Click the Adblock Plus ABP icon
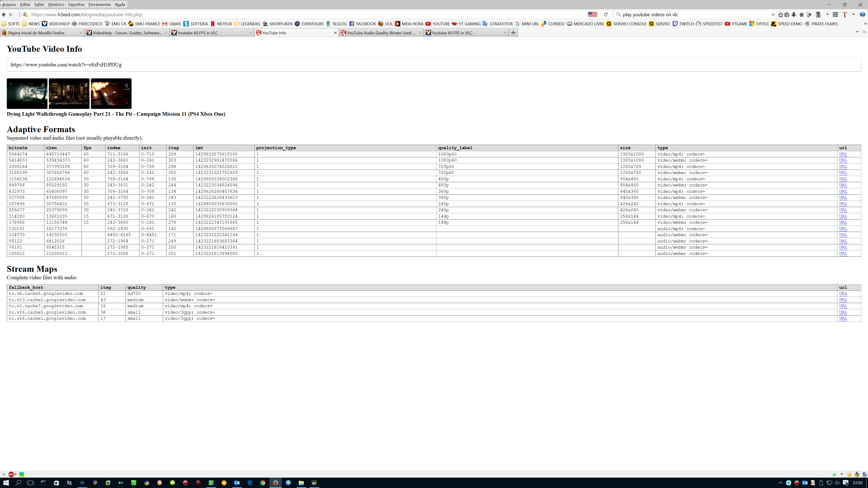 click(11, 474)
